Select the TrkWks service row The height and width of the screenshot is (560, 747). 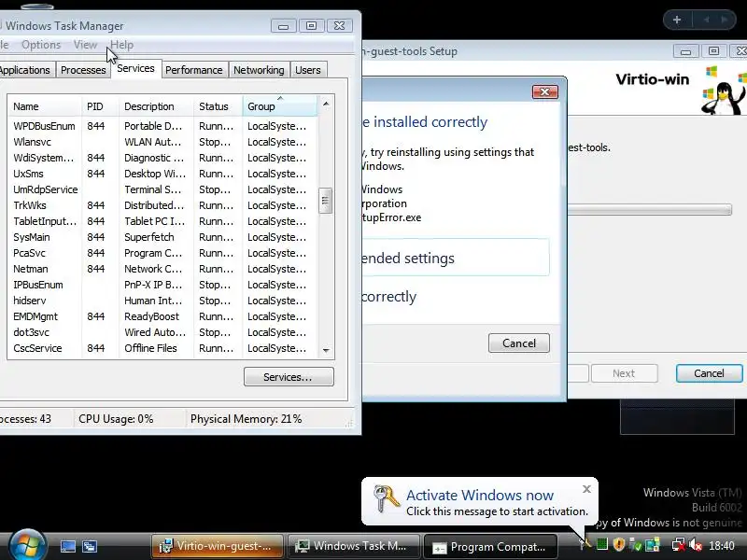click(162, 205)
